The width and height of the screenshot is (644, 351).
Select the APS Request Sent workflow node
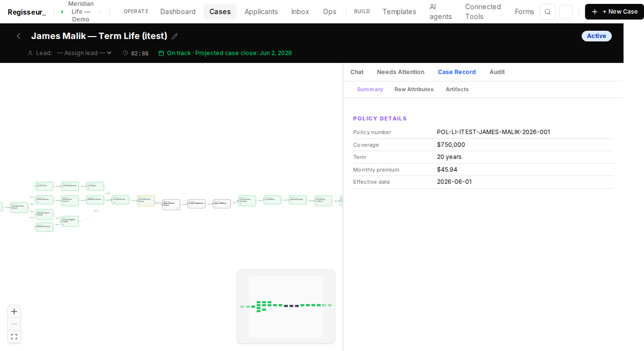pyautogui.click(x=44, y=200)
